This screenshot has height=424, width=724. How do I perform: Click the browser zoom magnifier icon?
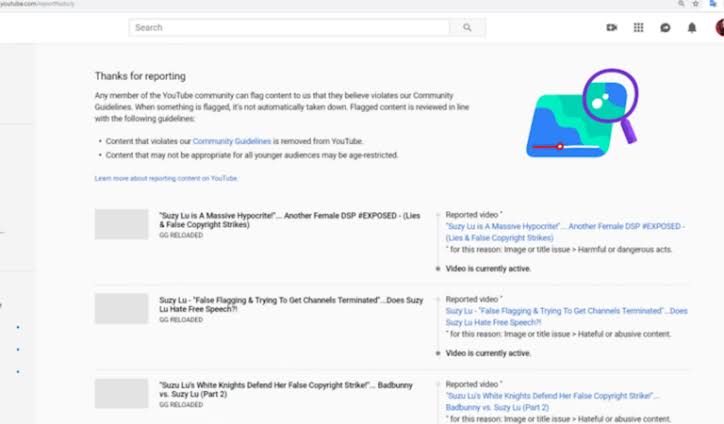click(x=681, y=4)
